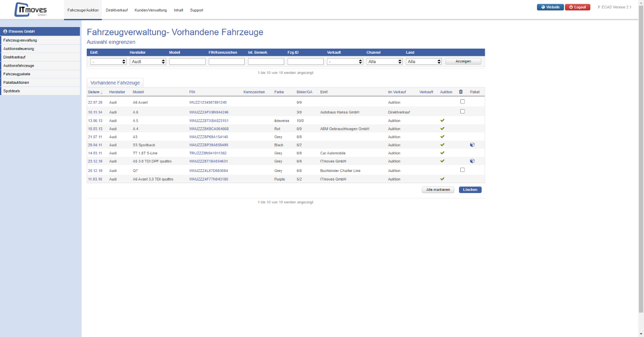The height and width of the screenshot is (337, 644).
Task: Click the ITmoves GmbH logo
Action: pos(30,9)
